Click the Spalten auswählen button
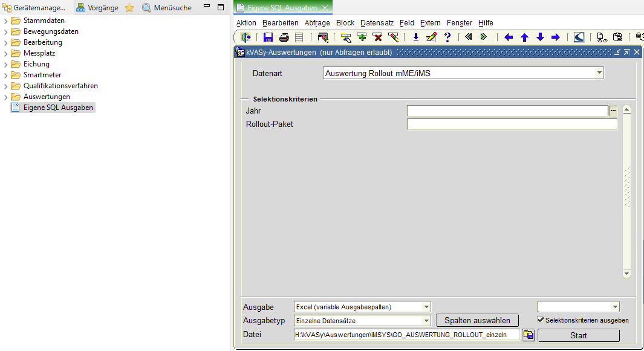644x351 pixels. [x=477, y=321]
